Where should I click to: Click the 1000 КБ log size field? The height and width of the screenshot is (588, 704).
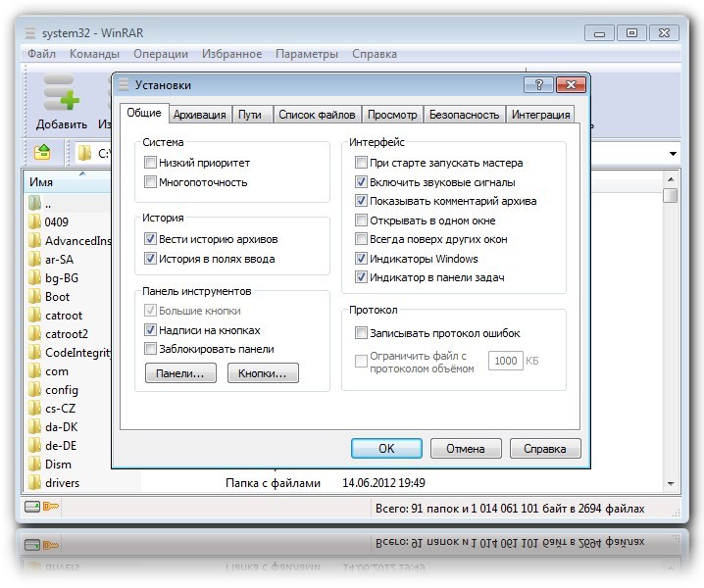click(506, 361)
